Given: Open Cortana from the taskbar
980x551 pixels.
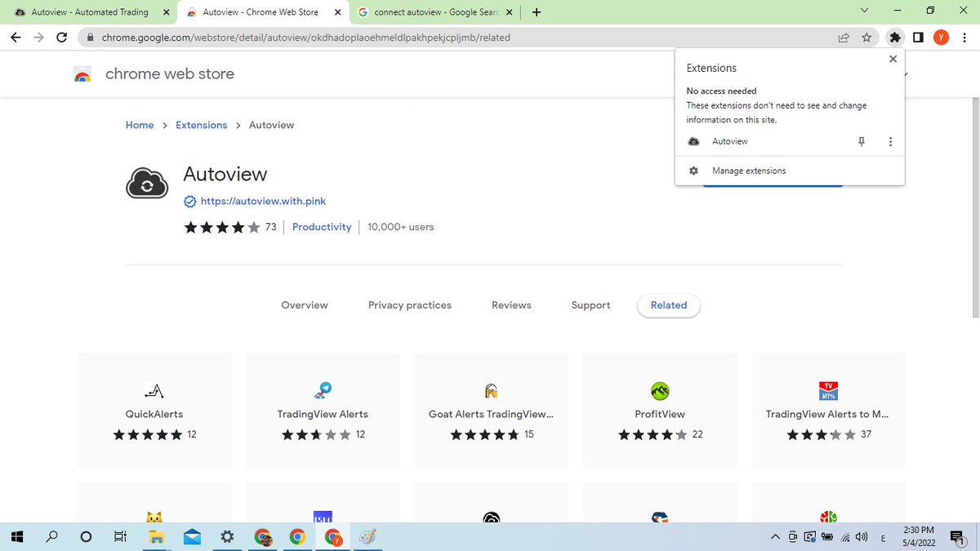Looking at the screenshot, I should click(x=86, y=537).
